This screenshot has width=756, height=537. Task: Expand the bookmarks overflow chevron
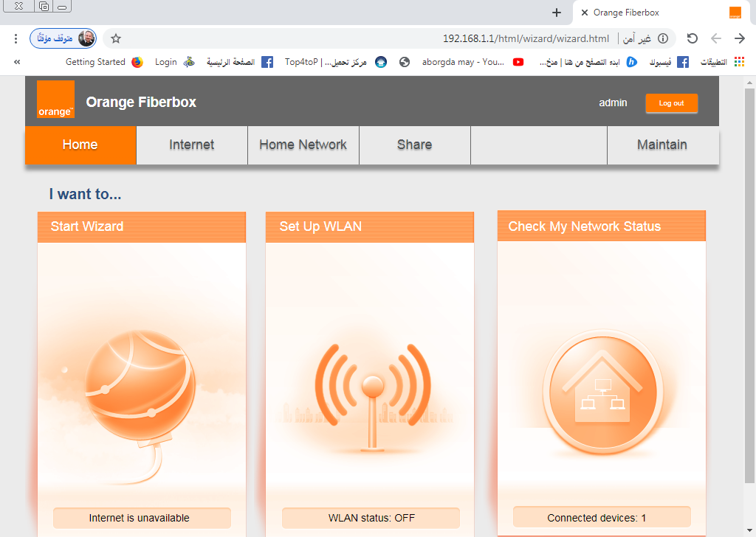(17, 62)
